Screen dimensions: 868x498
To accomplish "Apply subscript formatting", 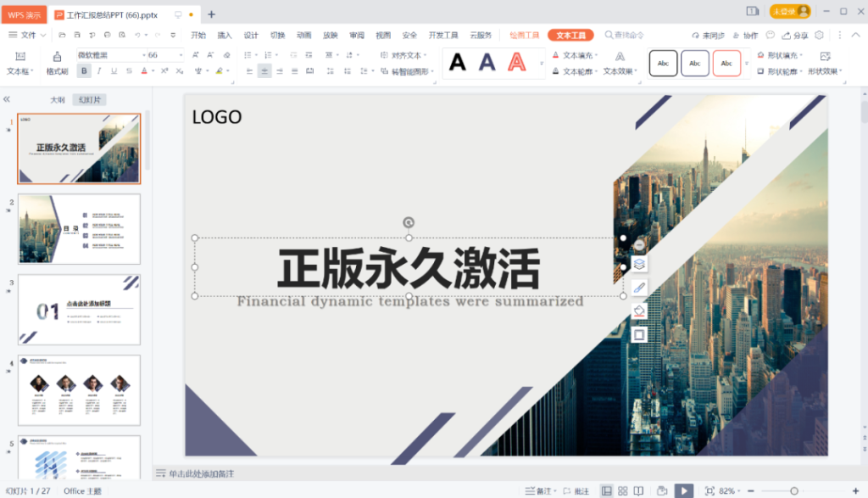I will point(180,71).
